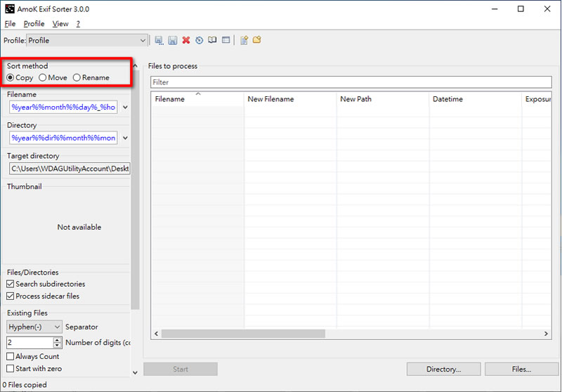Click the add folder icon in toolbar
Viewport: 562px width, 392px height.
coord(257,40)
